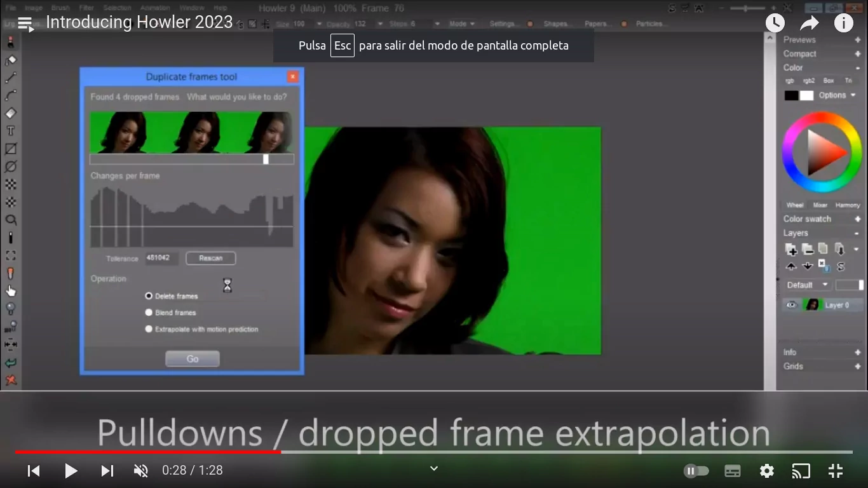Click the red video progress bar
This screenshot has height=488, width=868.
point(148,452)
